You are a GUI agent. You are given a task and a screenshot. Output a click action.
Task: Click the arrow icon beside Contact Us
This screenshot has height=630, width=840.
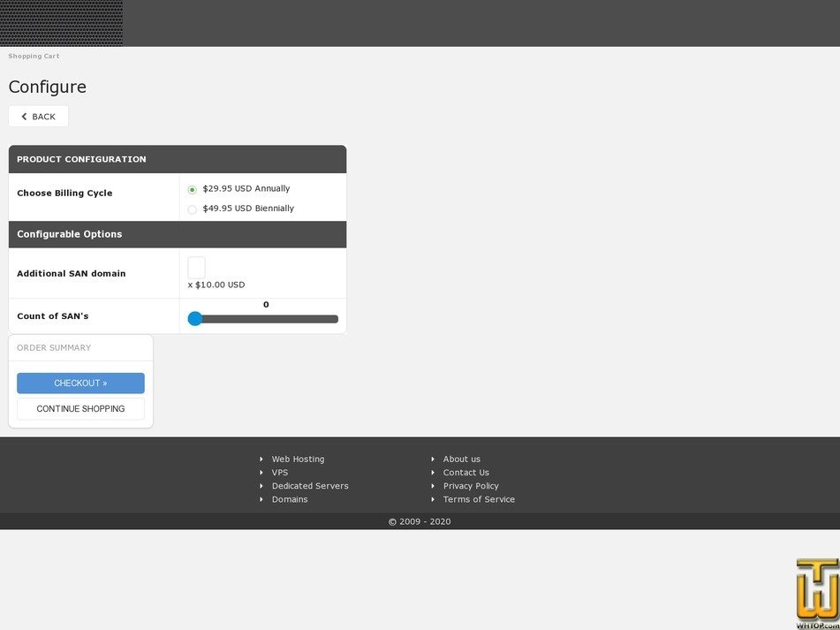tap(433, 472)
